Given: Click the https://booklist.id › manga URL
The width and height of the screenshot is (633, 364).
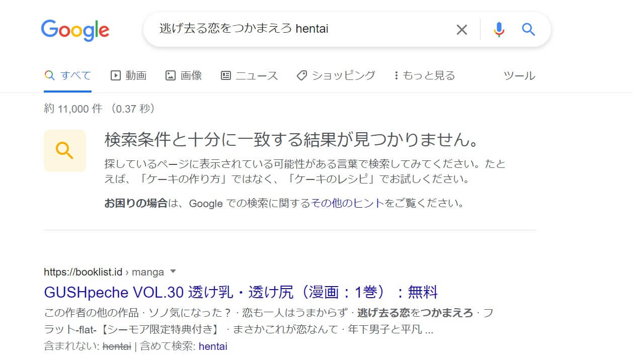Looking at the screenshot, I should [104, 272].
